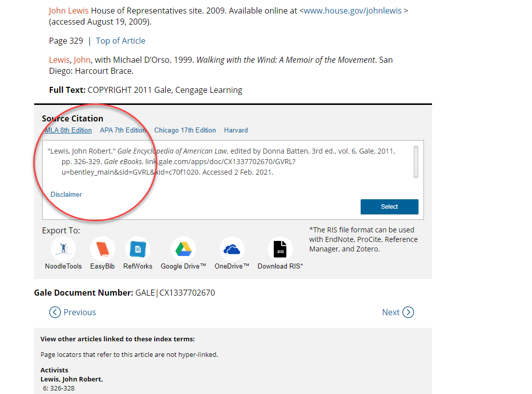Click the Previous arrow circle icon
Image resolution: width=532 pixels, height=394 pixels.
tap(55, 312)
